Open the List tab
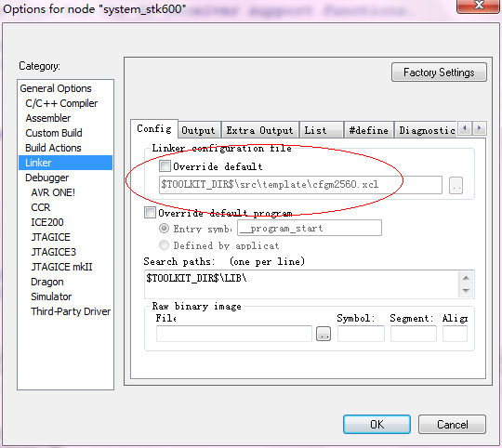The height and width of the screenshot is (448, 502). pyautogui.click(x=321, y=130)
